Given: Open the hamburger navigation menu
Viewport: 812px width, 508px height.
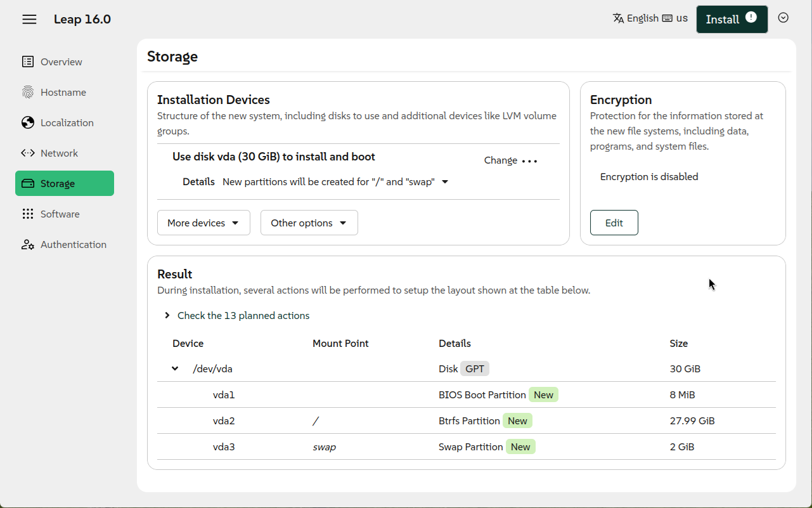Looking at the screenshot, I should [x=29, y=19].
